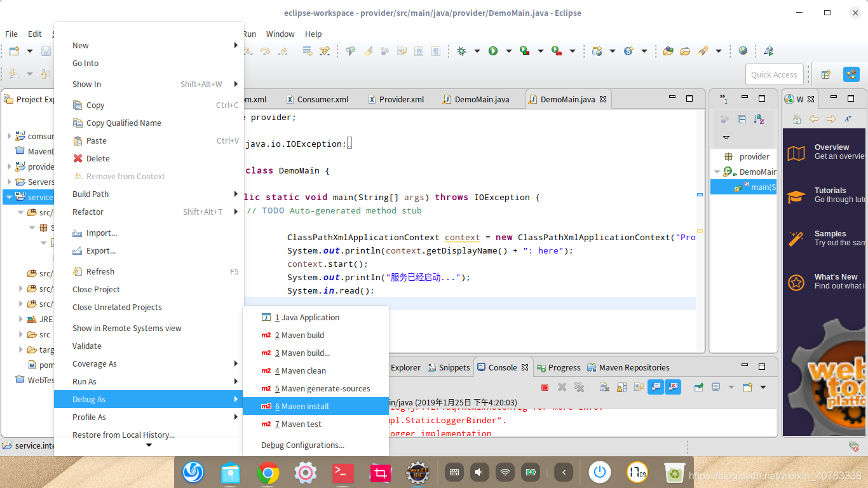Screen dimensions: 868x488
Task: Click the What's New star icon
Action: coord(796,283)
